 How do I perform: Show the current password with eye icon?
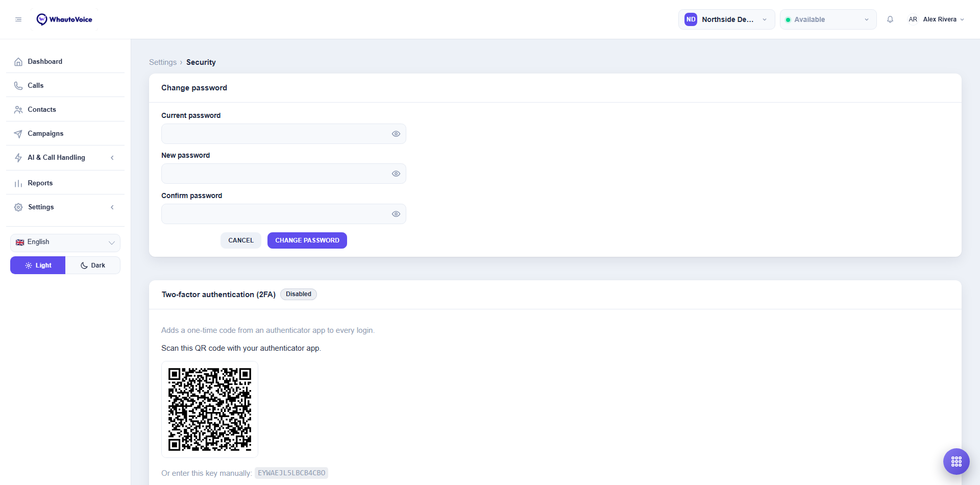click(396, 134)
